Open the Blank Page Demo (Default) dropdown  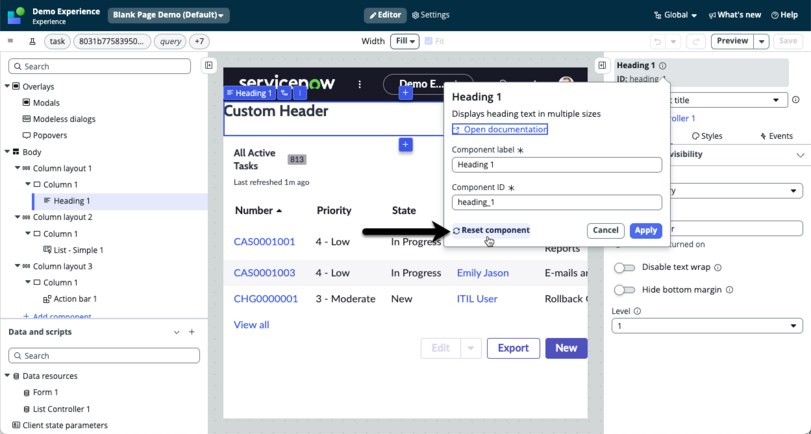tap(169, 15)
